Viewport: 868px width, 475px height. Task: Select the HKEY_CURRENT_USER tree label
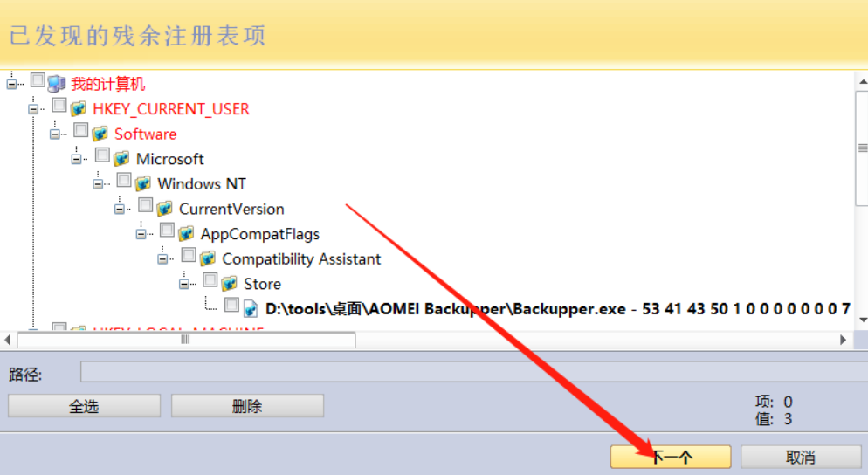pos(171,109)
